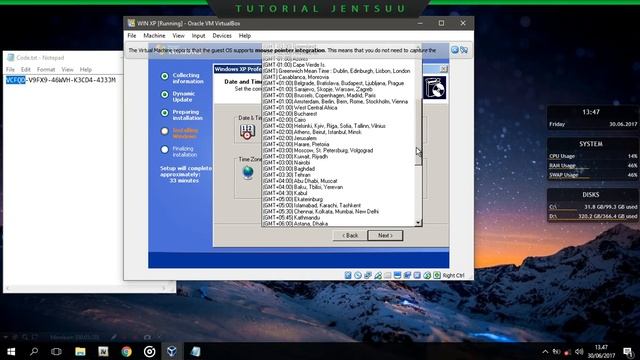Screen dimensions: 640x360
Task: Show hidden tray icons chevron
Action: pyautogui.click(x=545, y=351)
